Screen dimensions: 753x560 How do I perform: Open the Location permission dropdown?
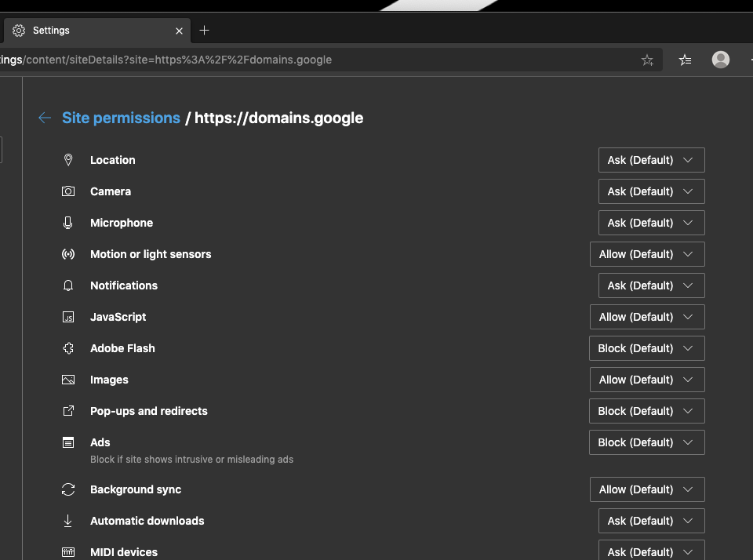[x=651, y=160]
